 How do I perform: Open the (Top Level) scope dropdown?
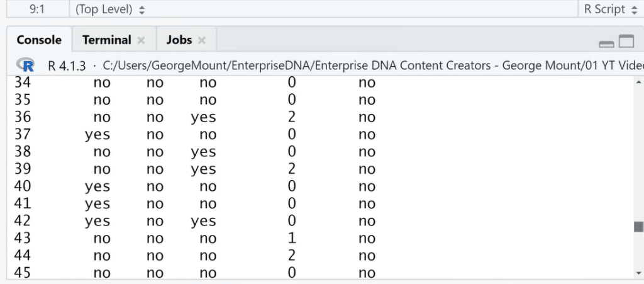click(110, 9)
